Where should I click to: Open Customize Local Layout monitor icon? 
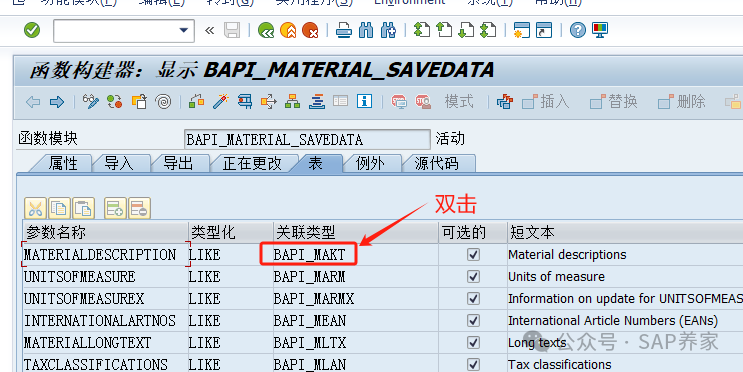pos(600,31)
